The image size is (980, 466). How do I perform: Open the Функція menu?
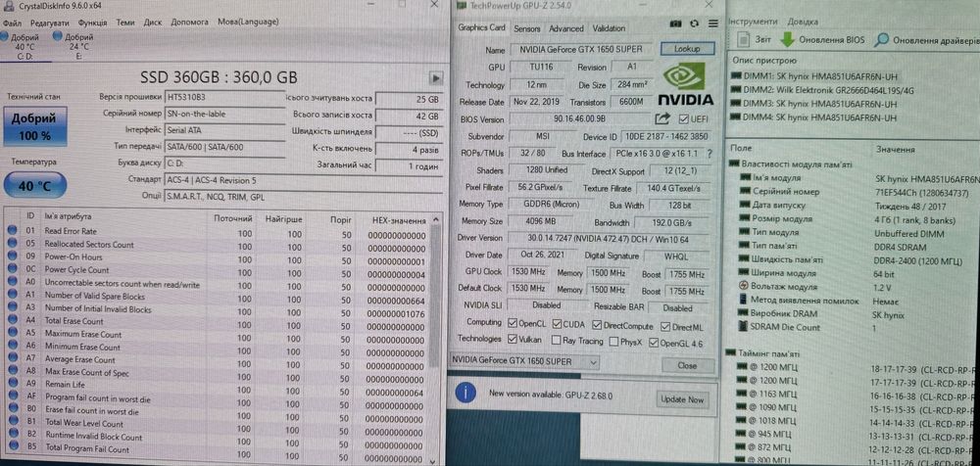(92, 22)
